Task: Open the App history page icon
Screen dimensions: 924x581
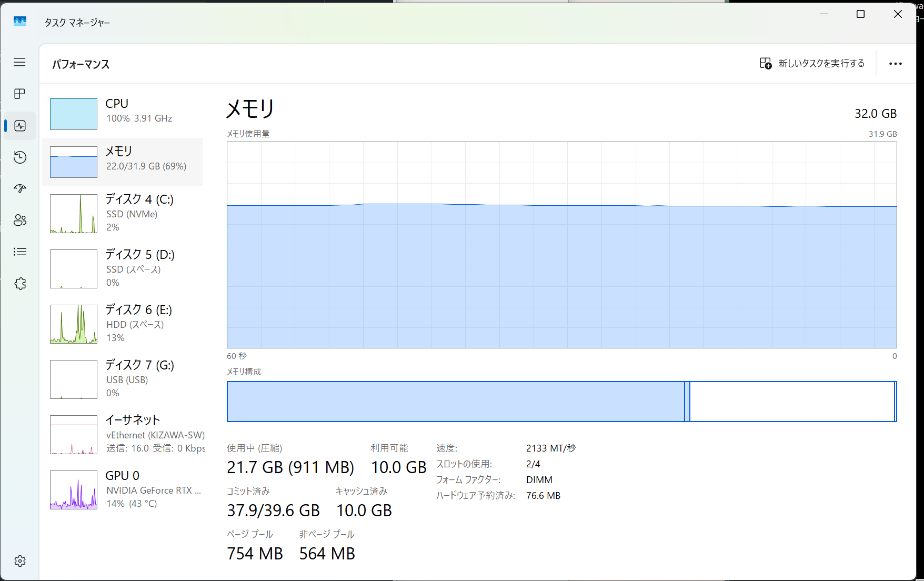Action: coord(20,157)
